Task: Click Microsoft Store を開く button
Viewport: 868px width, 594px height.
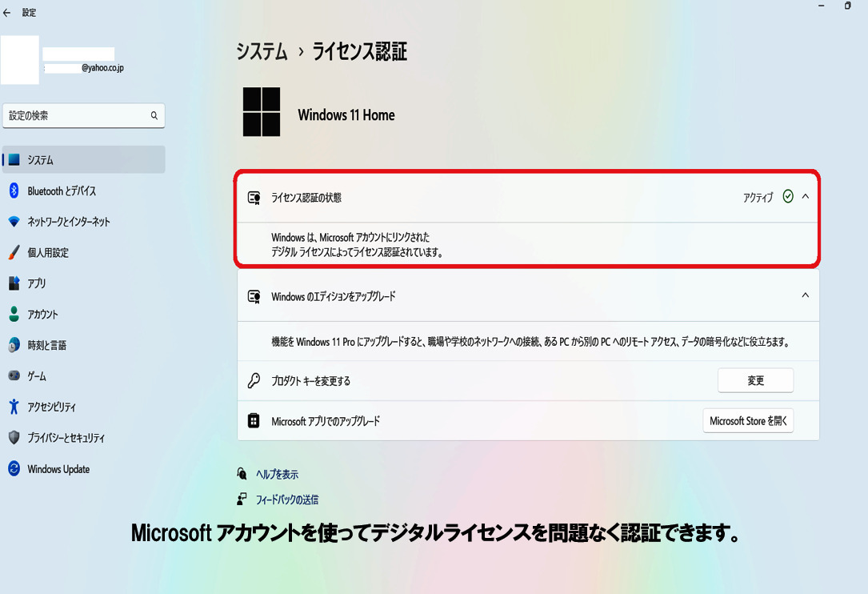Action: click(748, 420)
